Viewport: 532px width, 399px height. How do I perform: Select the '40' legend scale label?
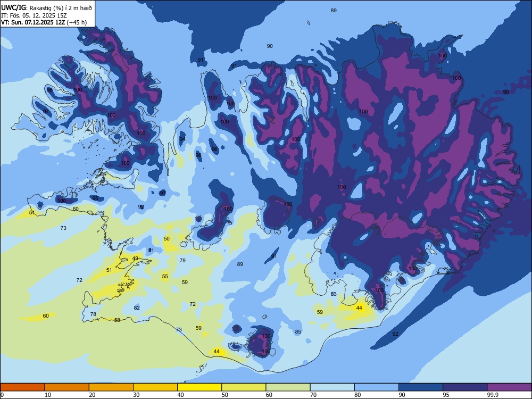[x=181, y=395]
